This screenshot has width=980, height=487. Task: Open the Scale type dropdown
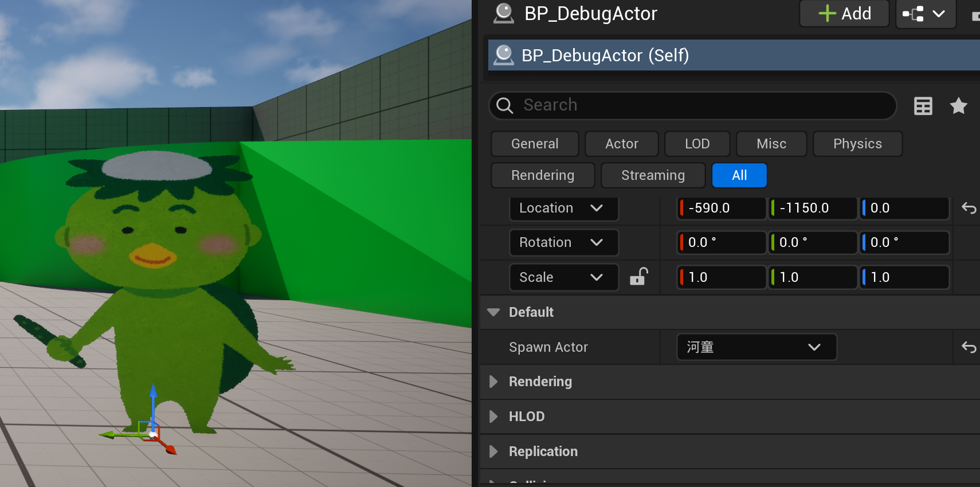(x=564, y=277)
